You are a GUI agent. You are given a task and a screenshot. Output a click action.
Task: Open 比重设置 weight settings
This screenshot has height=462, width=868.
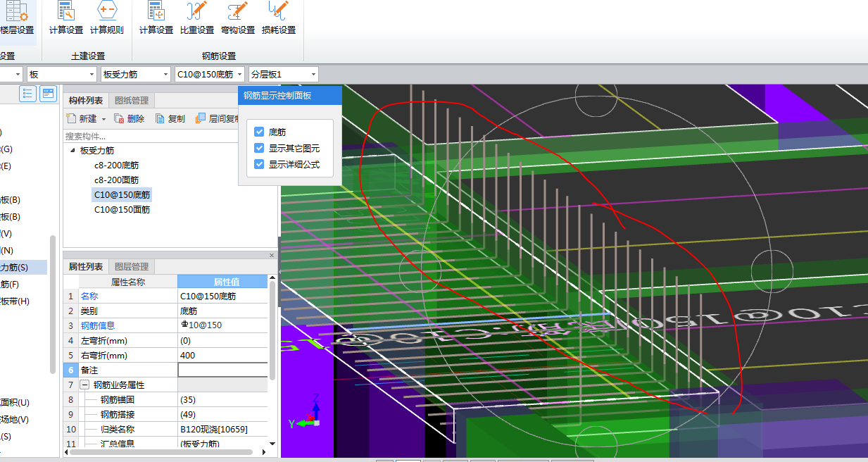197,19
